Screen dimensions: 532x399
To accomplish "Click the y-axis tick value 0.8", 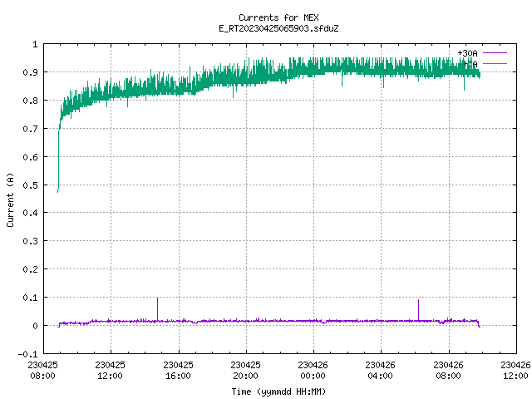I will point(30,101).
